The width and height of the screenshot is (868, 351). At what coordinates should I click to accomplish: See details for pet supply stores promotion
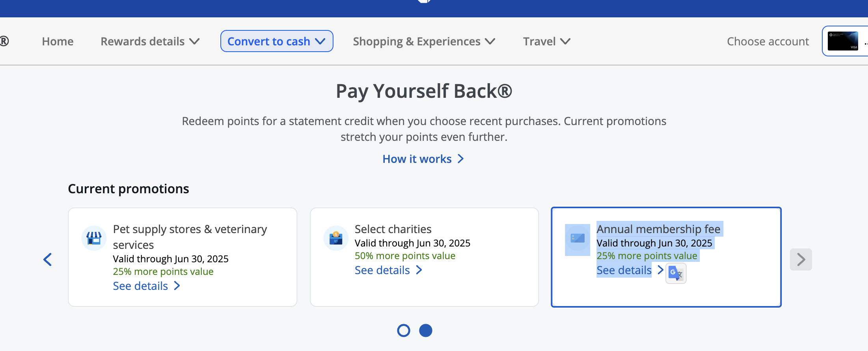pos(141,286)
